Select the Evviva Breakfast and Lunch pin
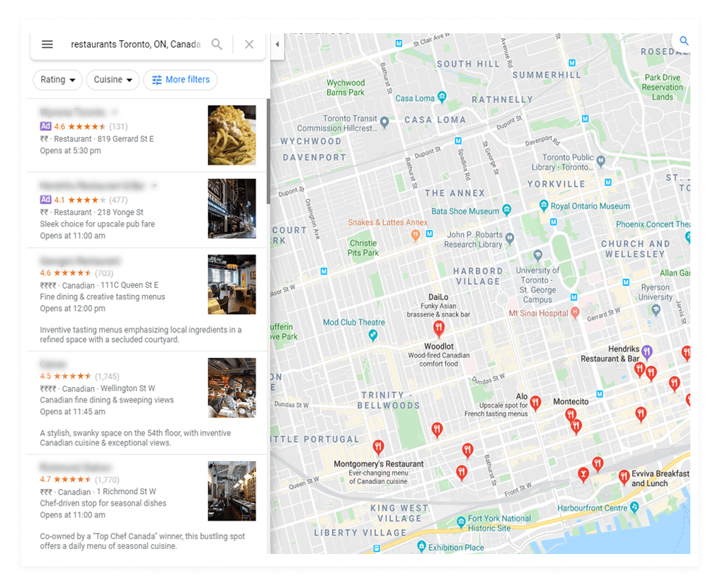This screenshot has height=588, width=713. [x=624, y=477]
